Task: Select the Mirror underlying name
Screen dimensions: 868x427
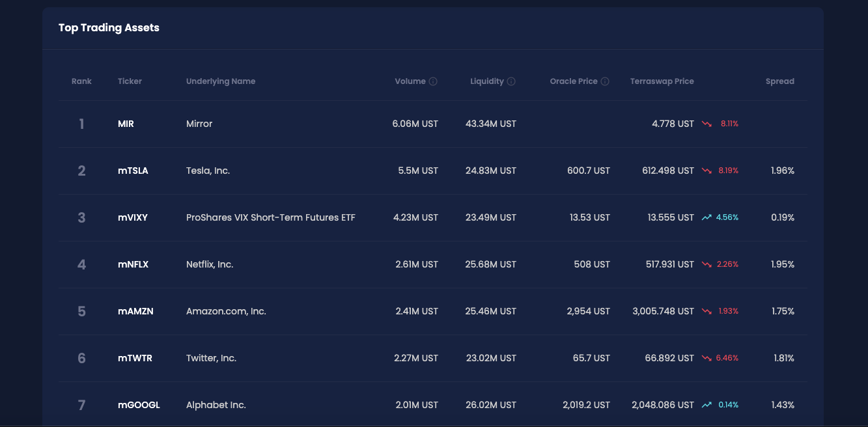Action: [x=199, y=124]
